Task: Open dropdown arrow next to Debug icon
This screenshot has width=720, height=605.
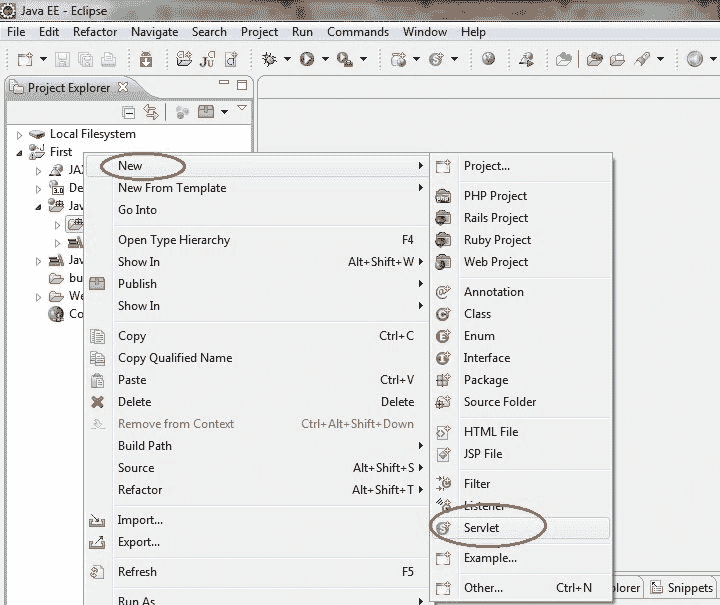Action: pyautogui.click(x=287, y=59)
